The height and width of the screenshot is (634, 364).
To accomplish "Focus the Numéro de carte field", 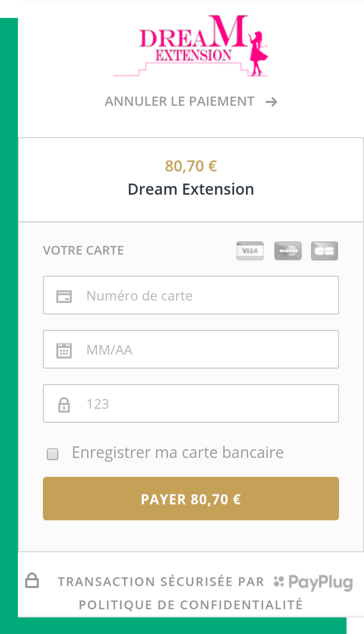I will [191, 295].
